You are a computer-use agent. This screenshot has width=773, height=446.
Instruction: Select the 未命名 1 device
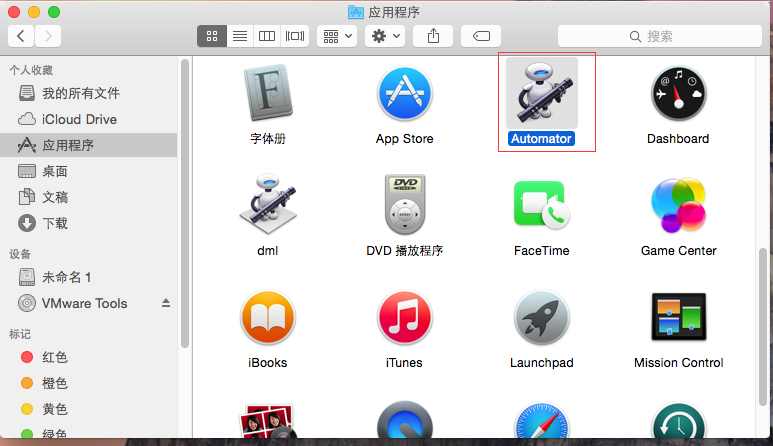89,277
